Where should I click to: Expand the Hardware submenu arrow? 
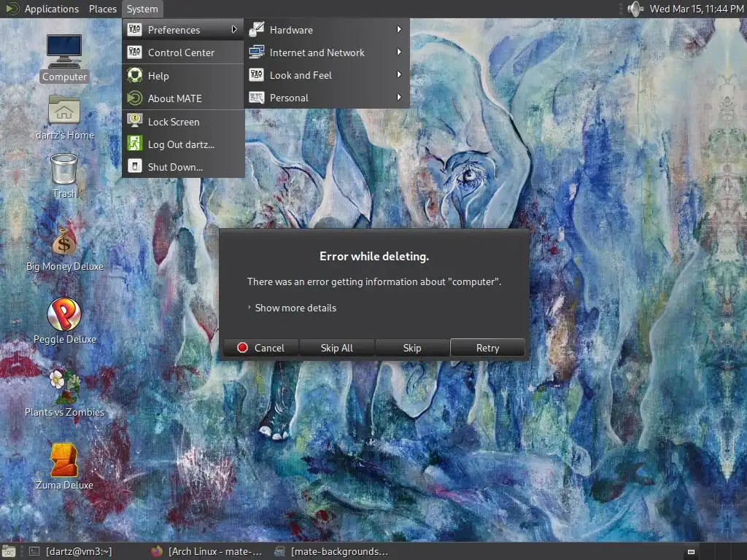click(x=399, y=29)
